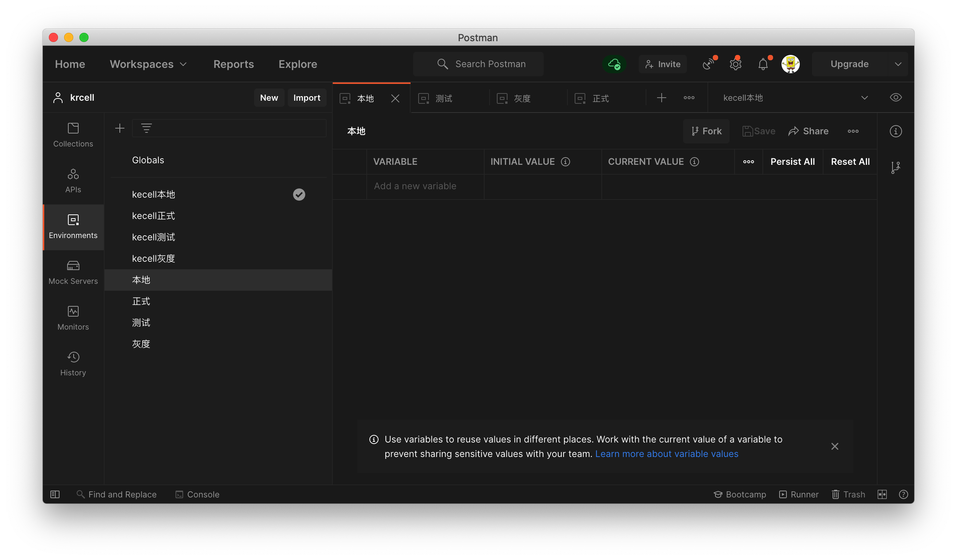Open the fork/changelog icon in right sidebar

(896, 167)
